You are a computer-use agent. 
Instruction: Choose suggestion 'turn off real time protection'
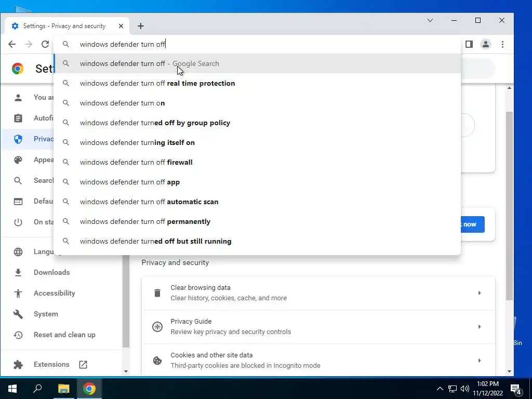point(257,83)
